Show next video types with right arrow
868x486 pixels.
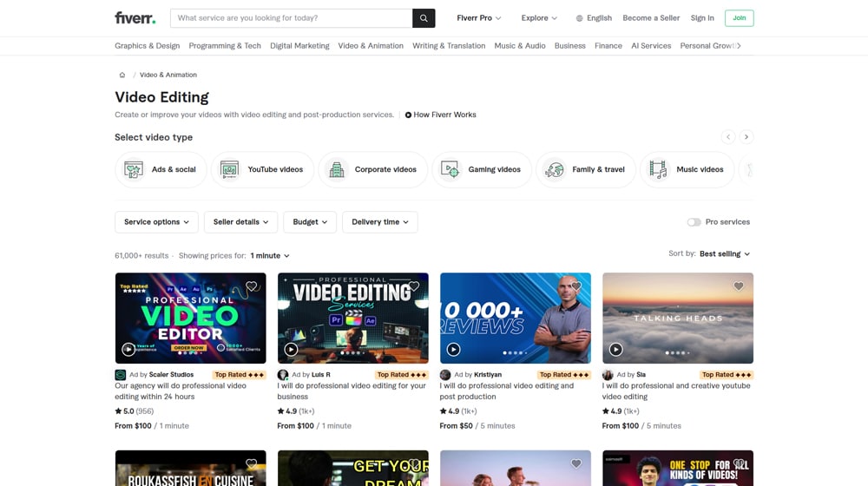[746, 137]
